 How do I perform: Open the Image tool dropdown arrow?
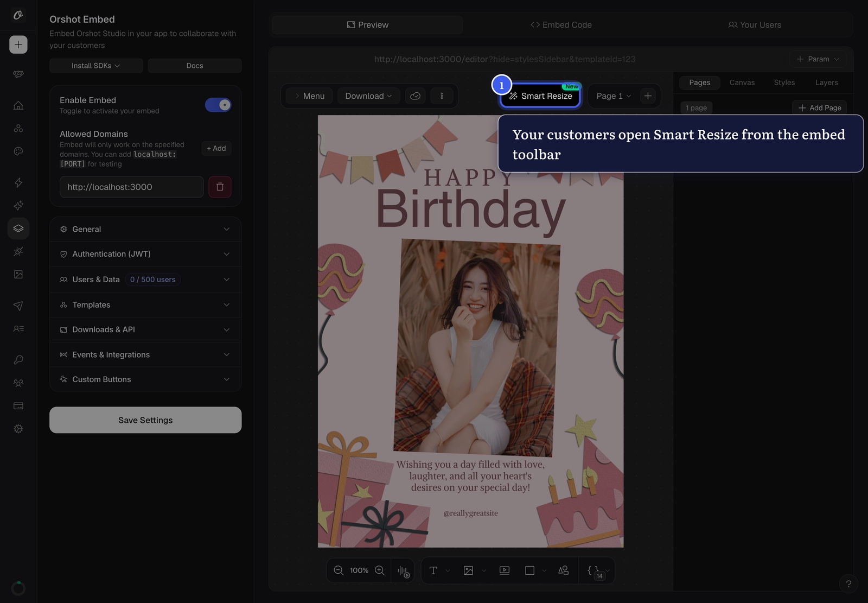[x=484, y=570]
